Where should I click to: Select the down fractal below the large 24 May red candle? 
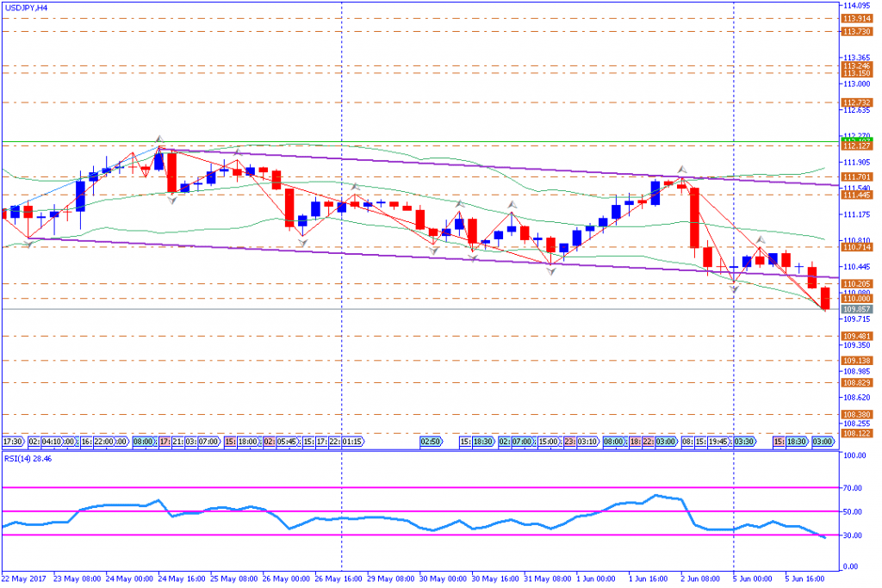[x=171, y=201]
